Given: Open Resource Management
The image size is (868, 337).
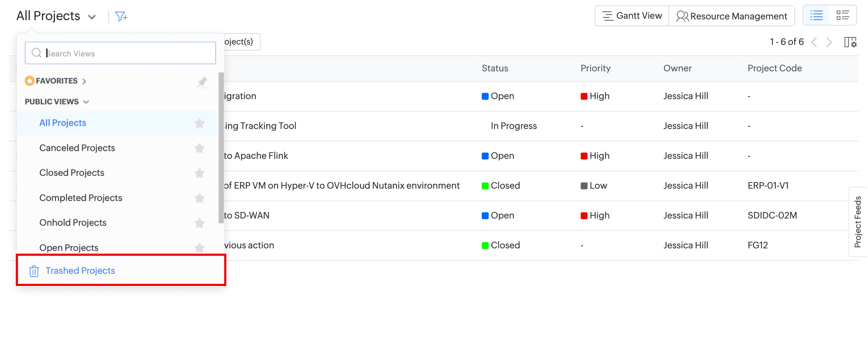Looking at the screenshot, I should 731,16.
